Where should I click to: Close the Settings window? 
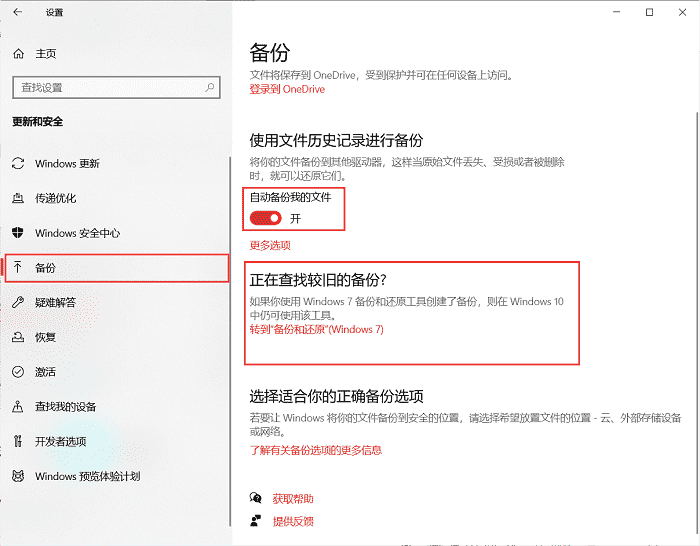682,12
